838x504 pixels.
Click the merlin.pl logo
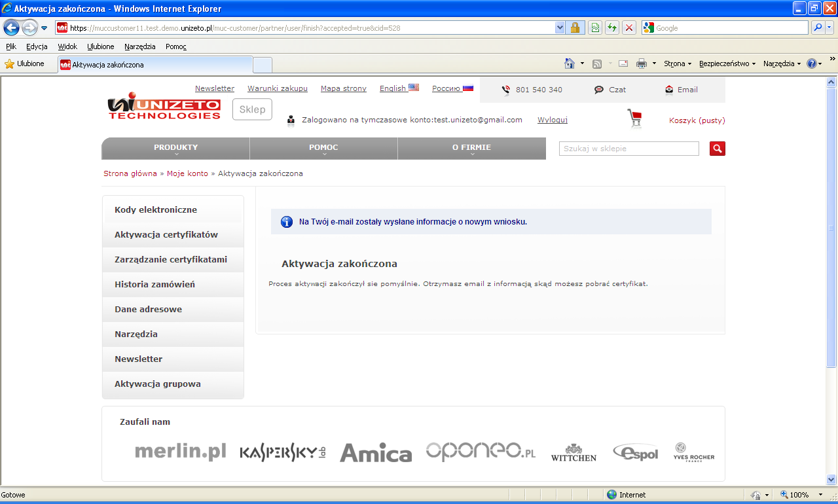180,451
